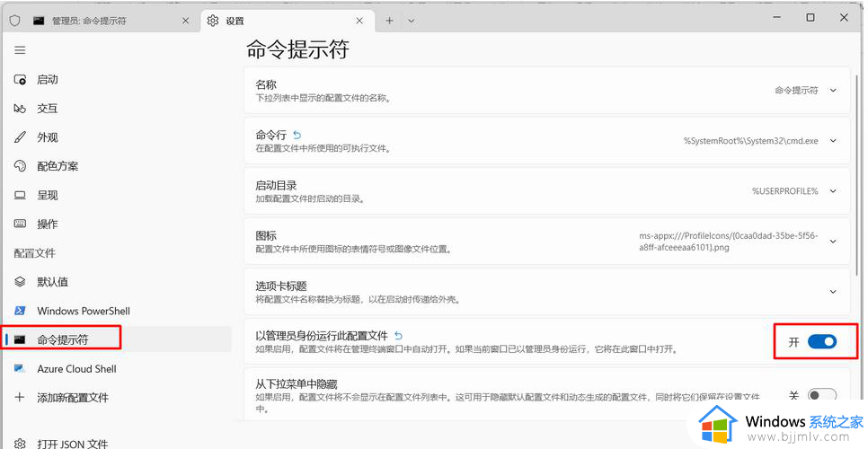Click the 呈现 rendering monitor icon
The height and width of the screenshot is (449, 868).
point(20,195)
